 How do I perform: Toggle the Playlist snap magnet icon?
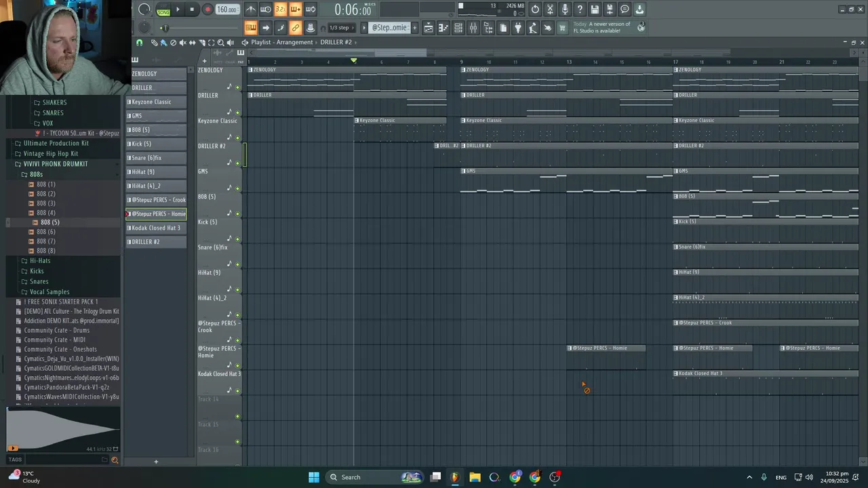(x=139, y=43)
